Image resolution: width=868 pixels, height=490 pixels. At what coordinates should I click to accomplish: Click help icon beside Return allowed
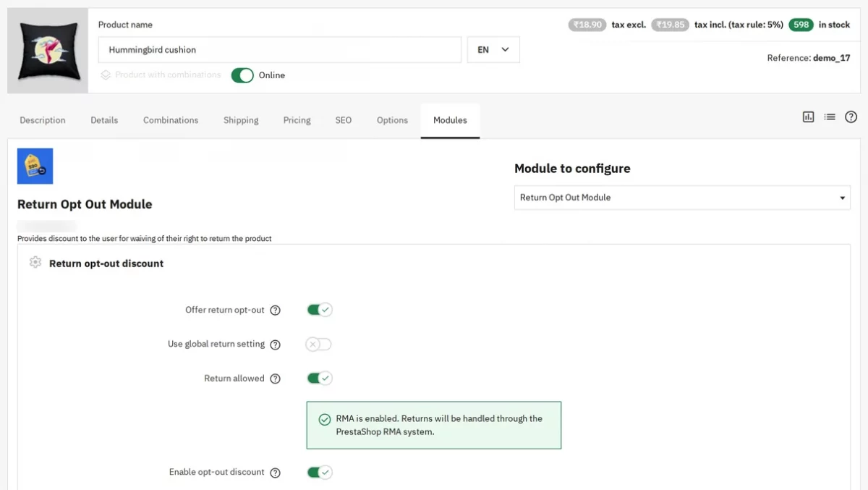pyautogui.click(x=276, y=379)
